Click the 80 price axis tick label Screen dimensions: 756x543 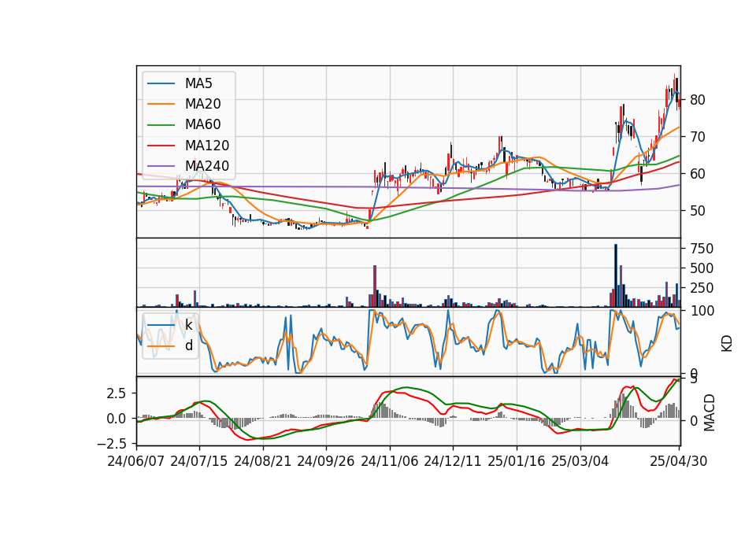[x=698, y=100]
